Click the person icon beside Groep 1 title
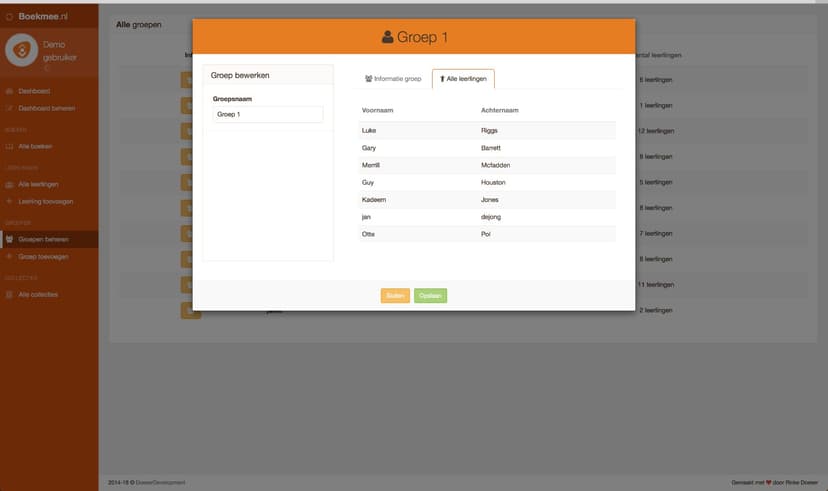The image size is (828, 491). [x=388, y=37]
